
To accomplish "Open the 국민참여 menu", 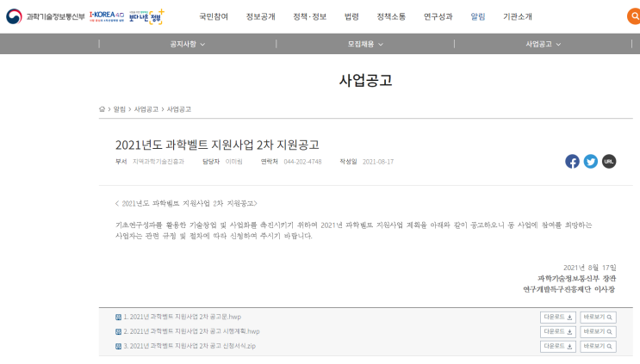I will [x=214, y=16].
